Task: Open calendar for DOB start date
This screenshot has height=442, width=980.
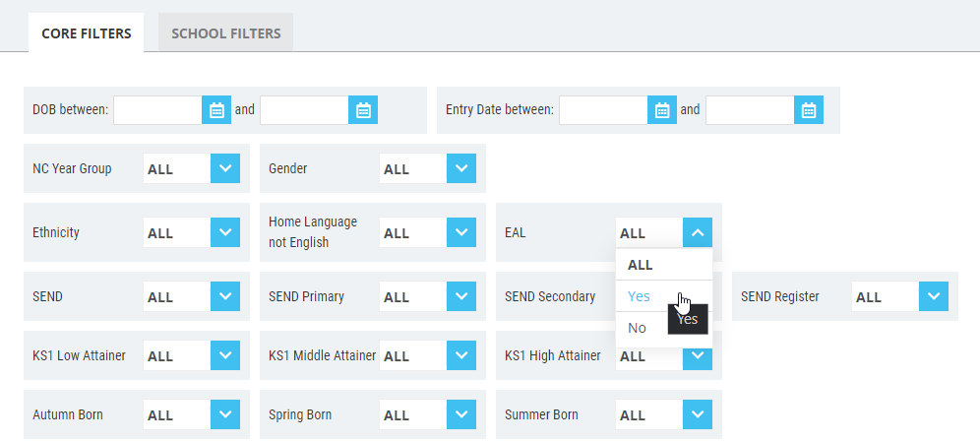Action: pyautogui.click(x=216, y=110)
